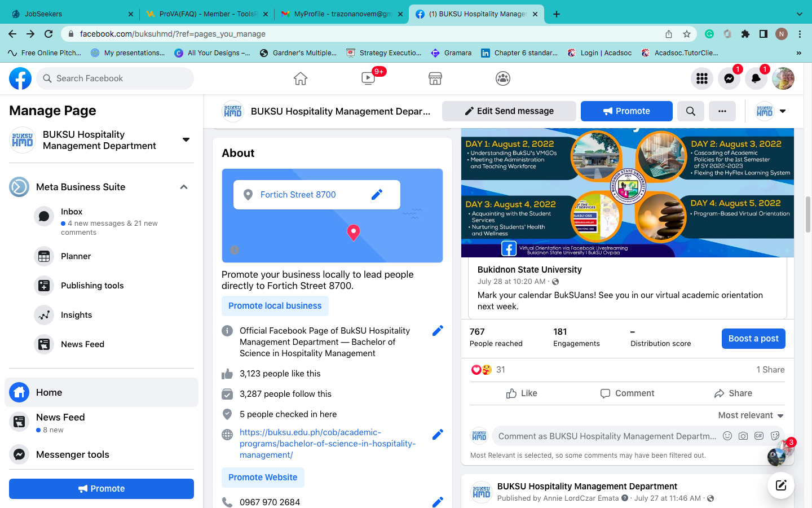Viewport: 812px width, 508px height.
Task: Open the Bukidnon State University post author link
Action: (529, 270)
